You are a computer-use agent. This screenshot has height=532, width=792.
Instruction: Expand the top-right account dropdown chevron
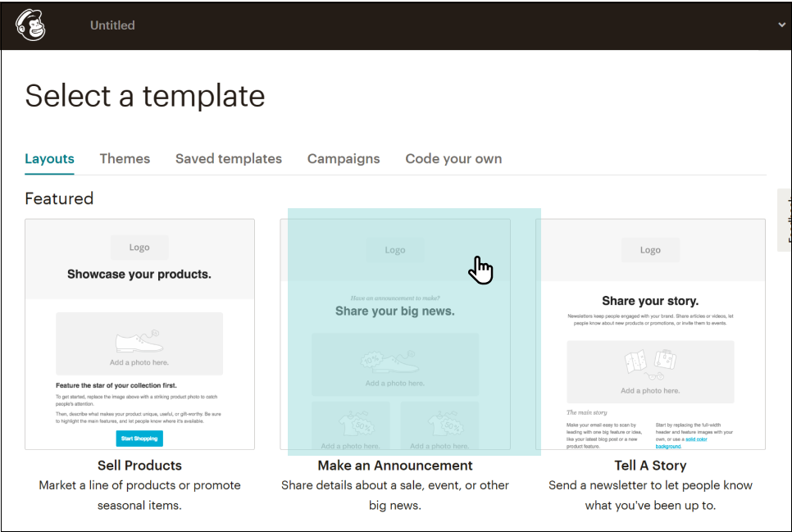[781, 25]
